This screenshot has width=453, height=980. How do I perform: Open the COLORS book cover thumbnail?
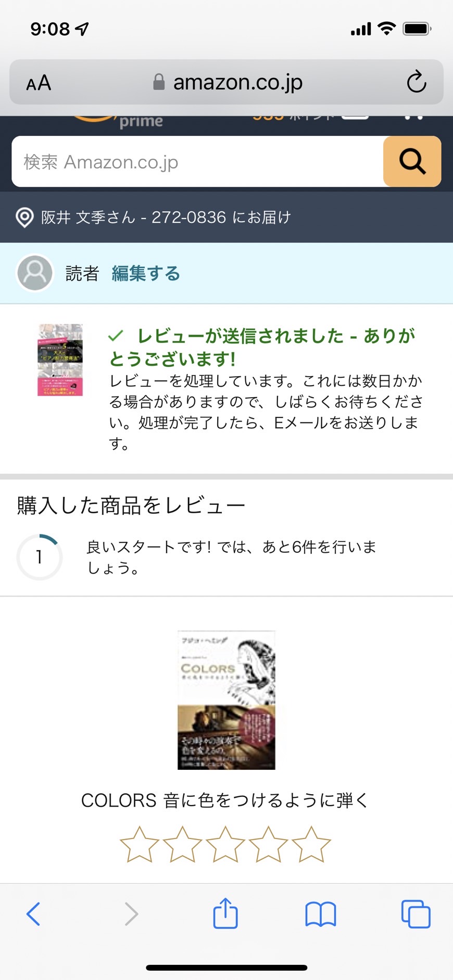click(x=226, y=700)
